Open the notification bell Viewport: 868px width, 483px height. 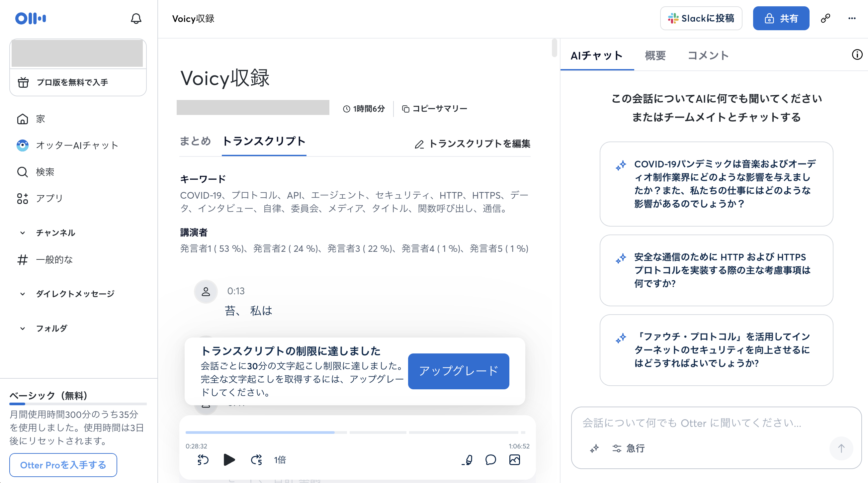(x=136, y=19)
